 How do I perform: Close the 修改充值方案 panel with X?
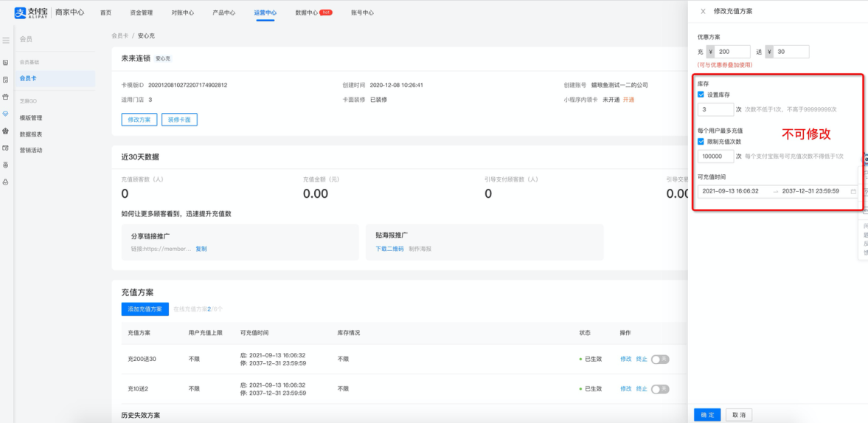coord(703,11)
